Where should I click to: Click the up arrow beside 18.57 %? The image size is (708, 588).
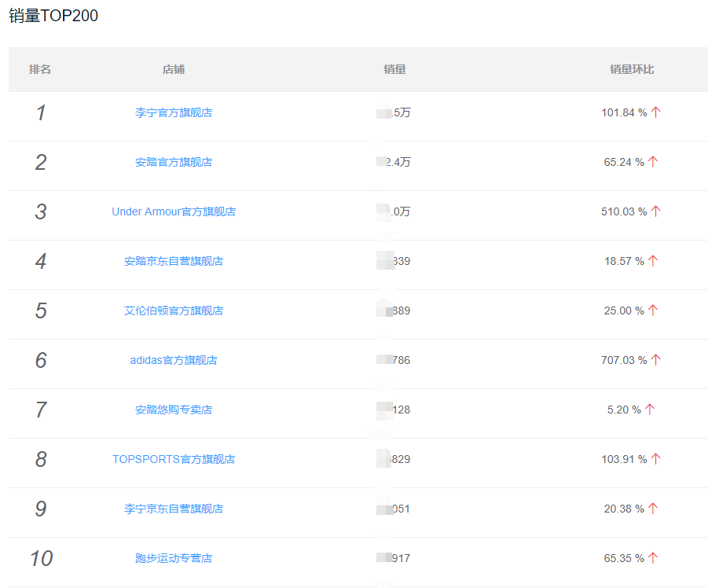coord(652,261)
